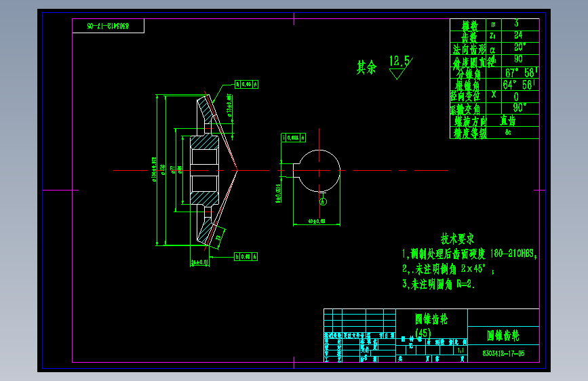Click the 圆锥齿轮 name above the drawing number
Image resolution: width=588 pixels, height=381 pixels.
(503, 336)
